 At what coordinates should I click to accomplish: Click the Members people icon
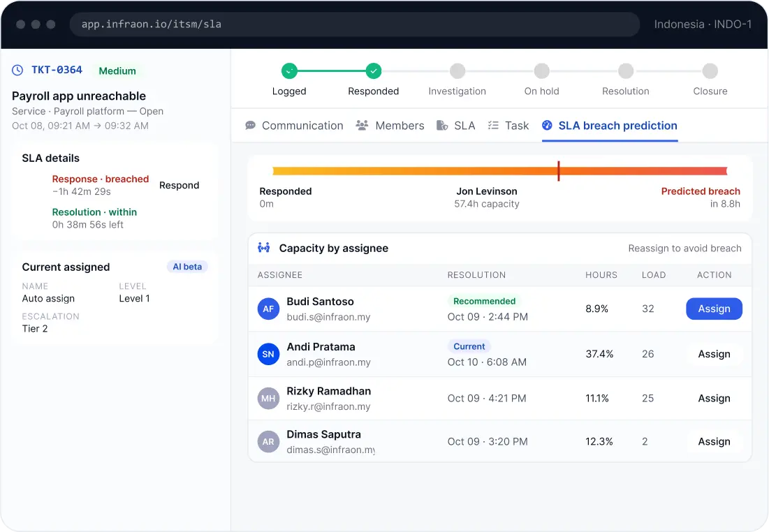pos(362,126)
